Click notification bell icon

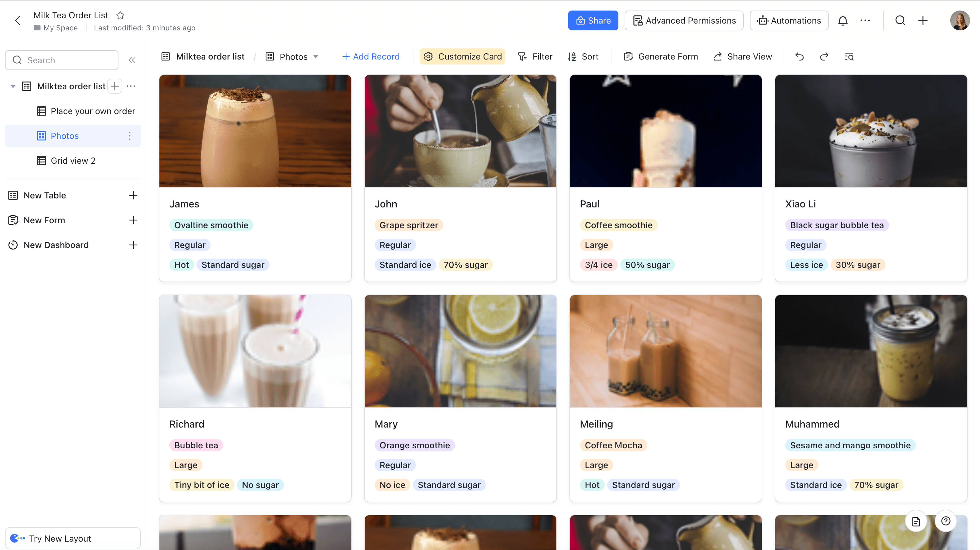coord(843,20)
